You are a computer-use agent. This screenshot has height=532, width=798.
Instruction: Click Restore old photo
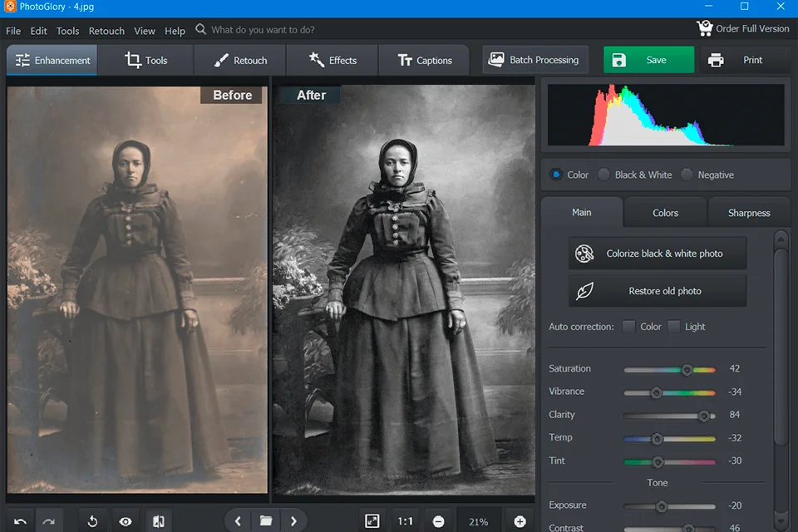(x=657, y=291)
